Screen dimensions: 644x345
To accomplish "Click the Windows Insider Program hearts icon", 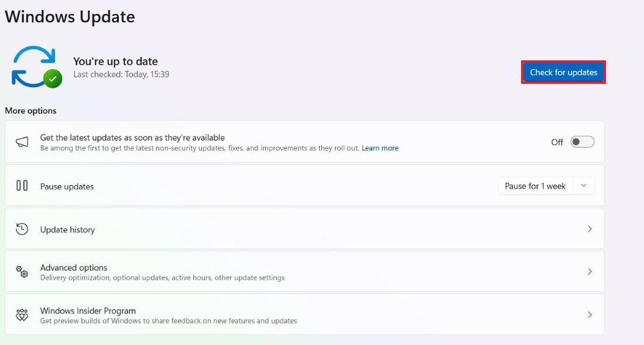I will pyautogui.click(x=22, y=315).
